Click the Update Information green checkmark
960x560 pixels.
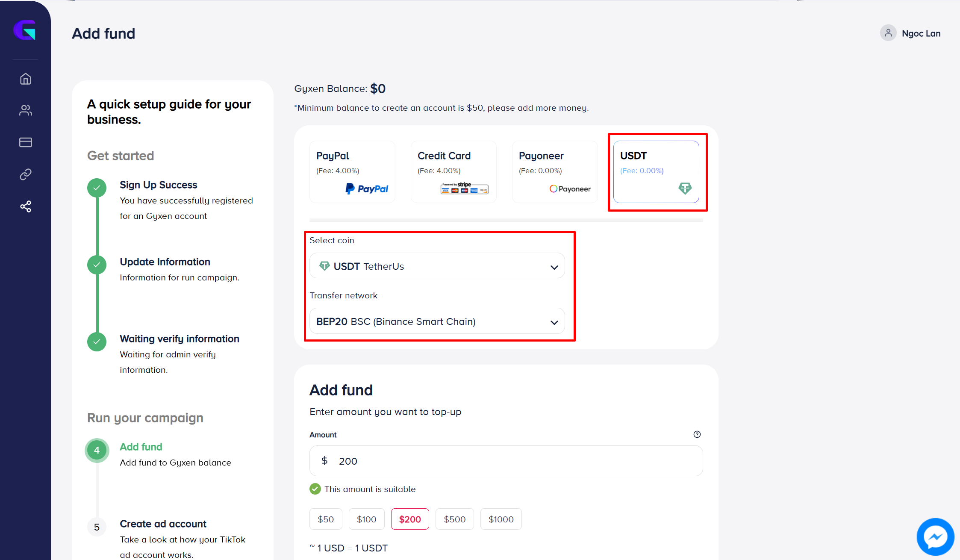coord(97,265)
